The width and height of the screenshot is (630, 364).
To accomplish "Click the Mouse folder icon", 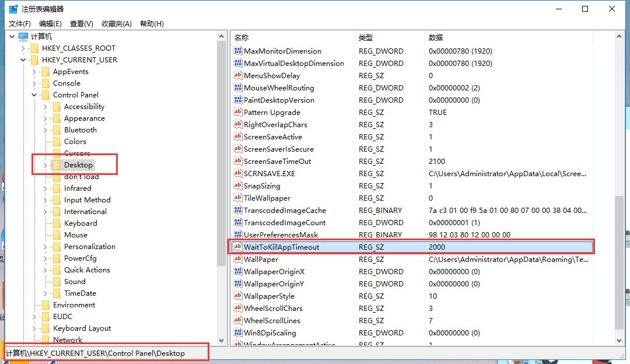I will (x=57, y=235).
